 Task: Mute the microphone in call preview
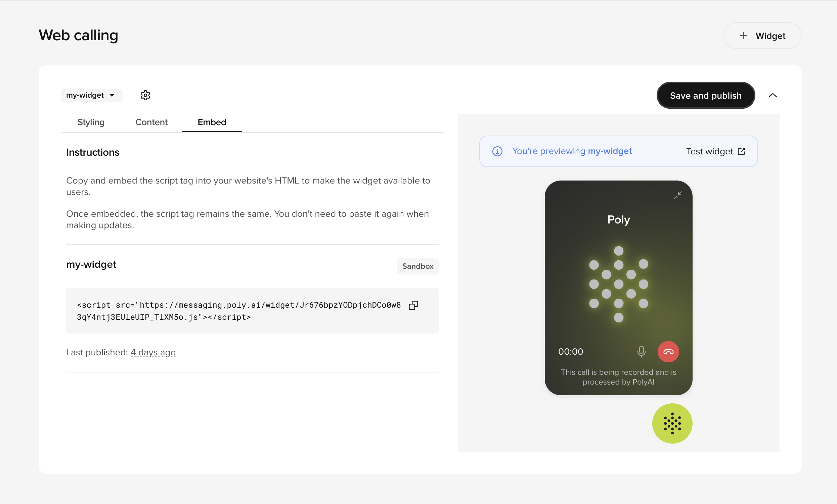(641, 352)
